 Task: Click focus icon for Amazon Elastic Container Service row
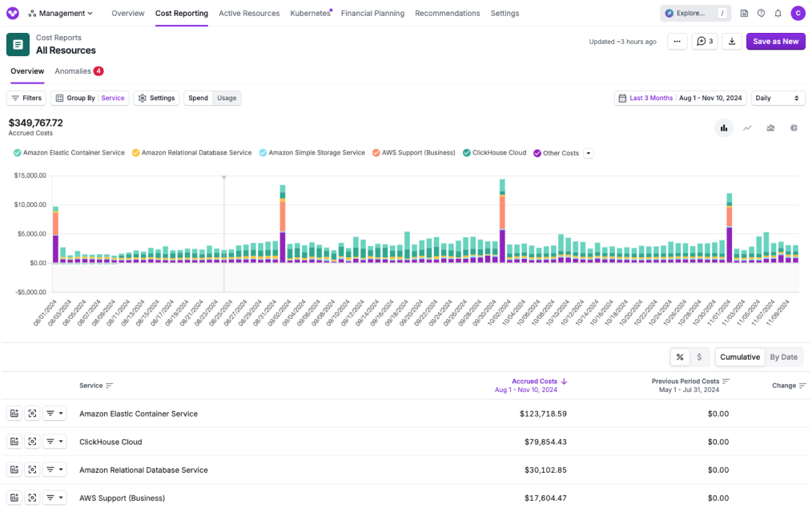[x=32, y=414]
